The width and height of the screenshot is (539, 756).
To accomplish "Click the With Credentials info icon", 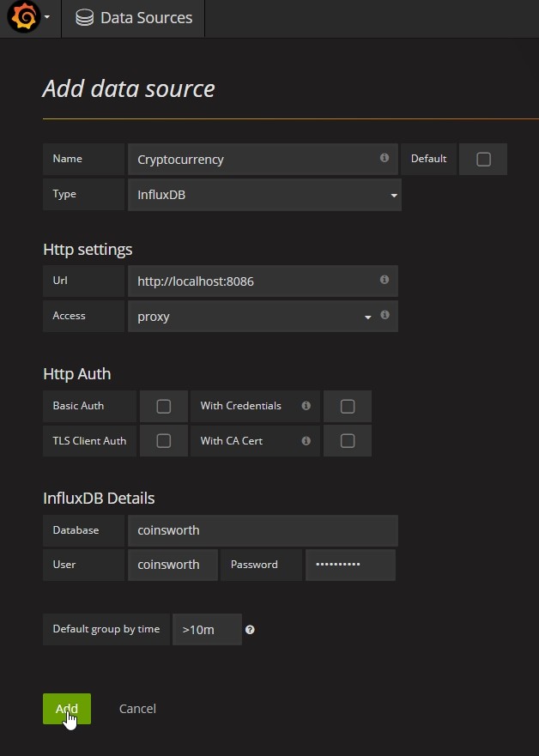I will [x=306, y=406].
